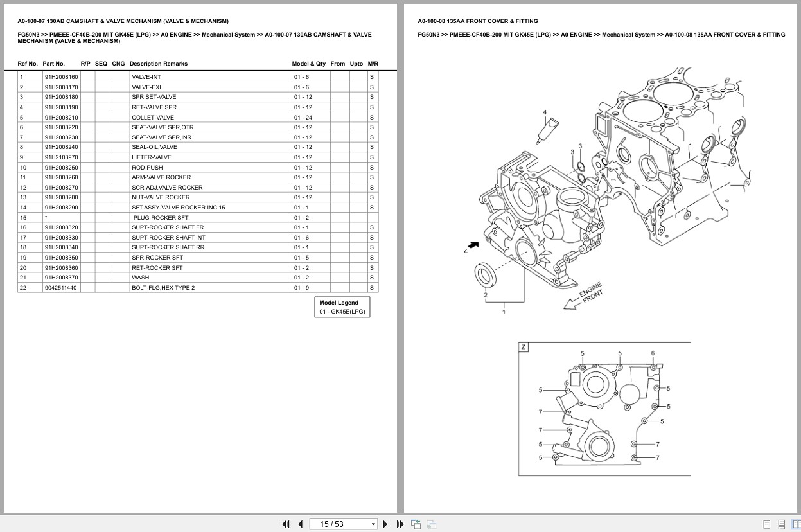Click part number 91H2008170
This screenshot has width=801, height=532.
click(61, 87)
